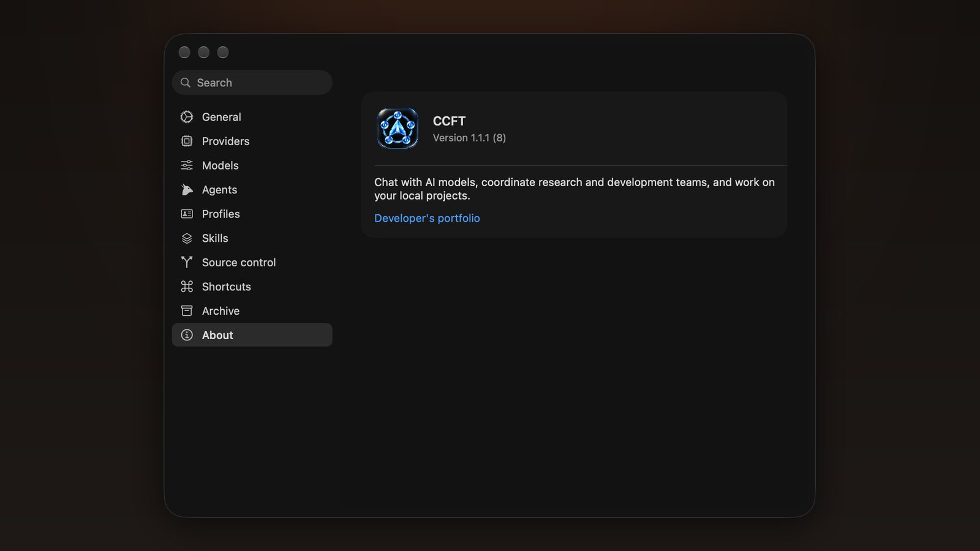
Task: Close the settings window
Action: click(x=184, y=53)
